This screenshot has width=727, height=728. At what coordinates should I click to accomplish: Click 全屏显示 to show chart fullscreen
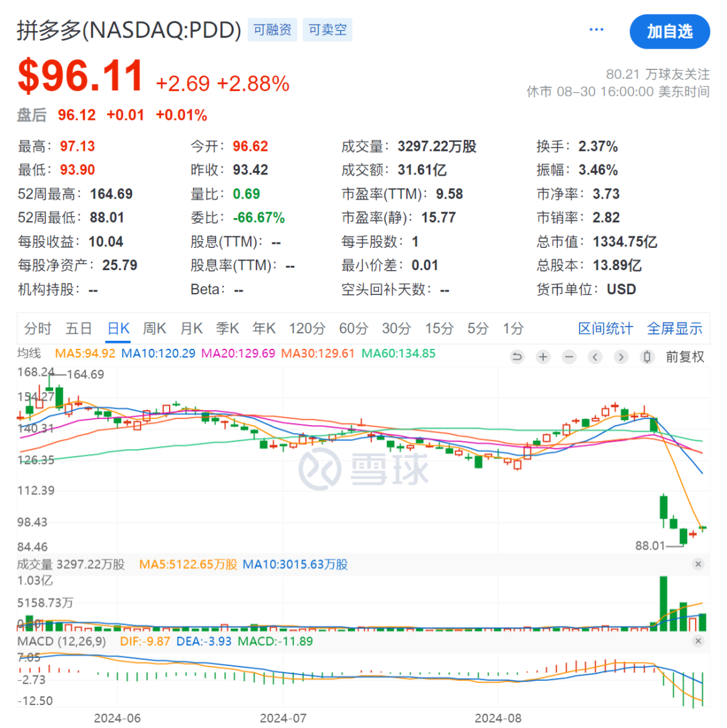pyautogui.click(x=674, y=329)
